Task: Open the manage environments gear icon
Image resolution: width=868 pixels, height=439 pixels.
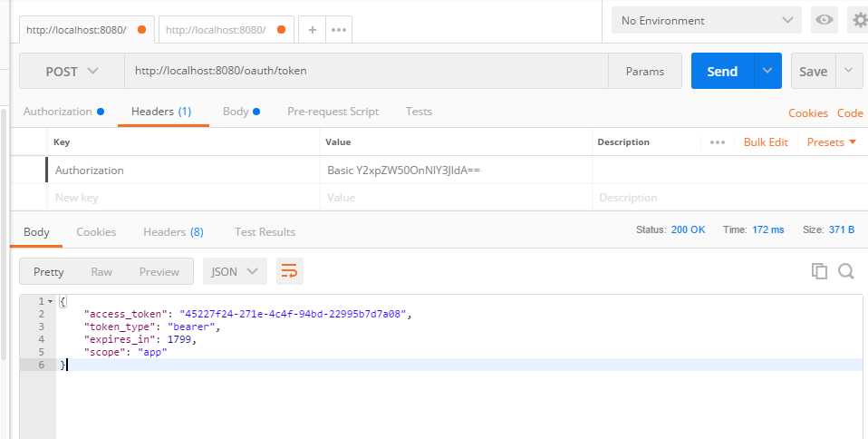Action: 859,21
